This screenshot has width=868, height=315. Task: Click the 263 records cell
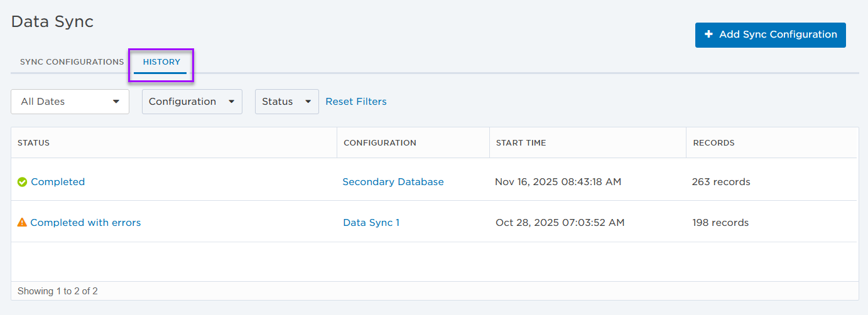point(721,182)
